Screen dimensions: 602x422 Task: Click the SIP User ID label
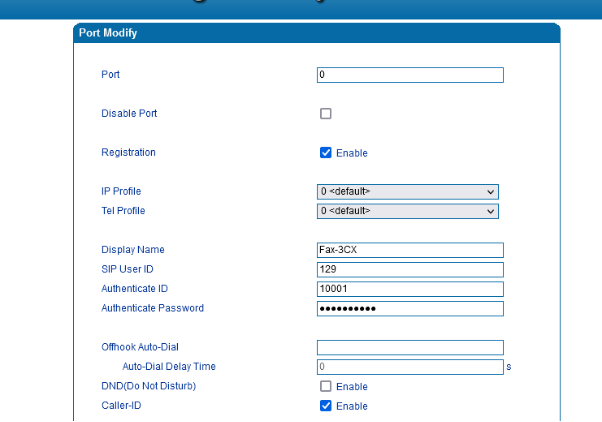[127, 269]
